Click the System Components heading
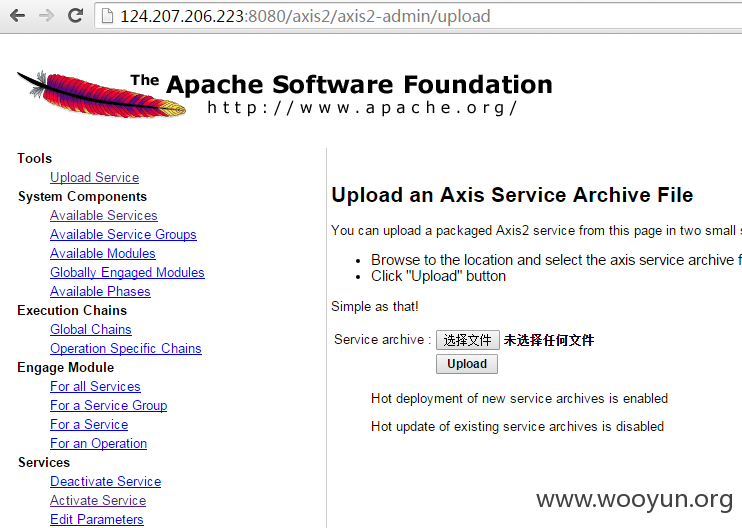Viewport: 742px width, 528px height. pos(82,196)
